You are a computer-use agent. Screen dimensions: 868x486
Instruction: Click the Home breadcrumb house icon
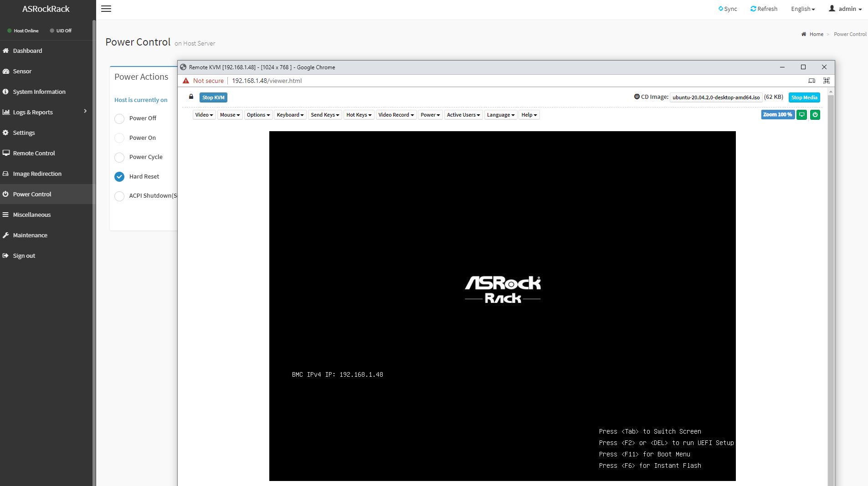804,34
